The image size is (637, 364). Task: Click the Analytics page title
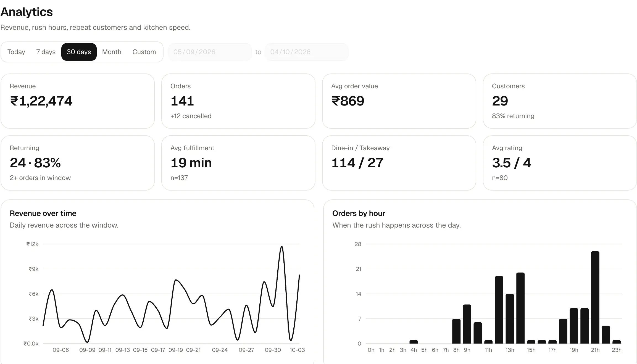point(27,12)
